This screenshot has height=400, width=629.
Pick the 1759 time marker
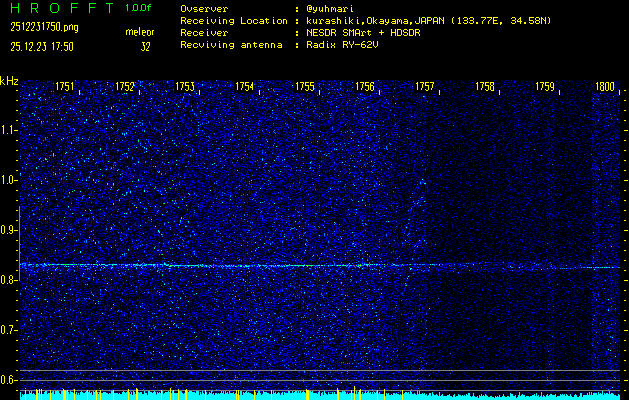(545, 87)
